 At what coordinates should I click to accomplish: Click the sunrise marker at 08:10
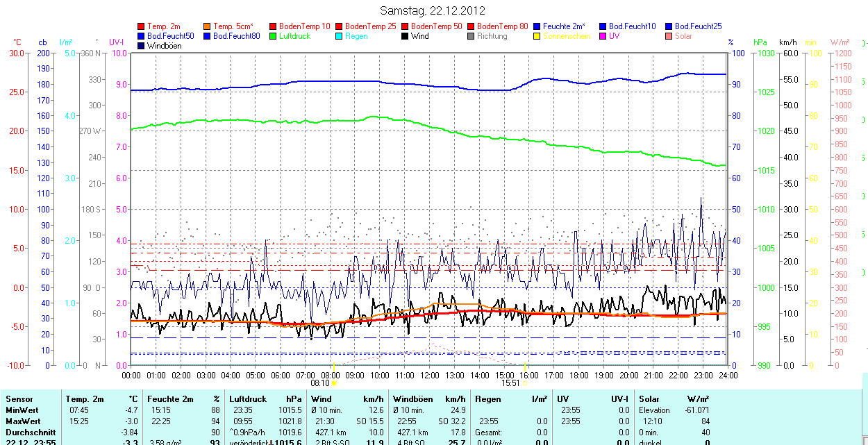[x=334, y=383]
